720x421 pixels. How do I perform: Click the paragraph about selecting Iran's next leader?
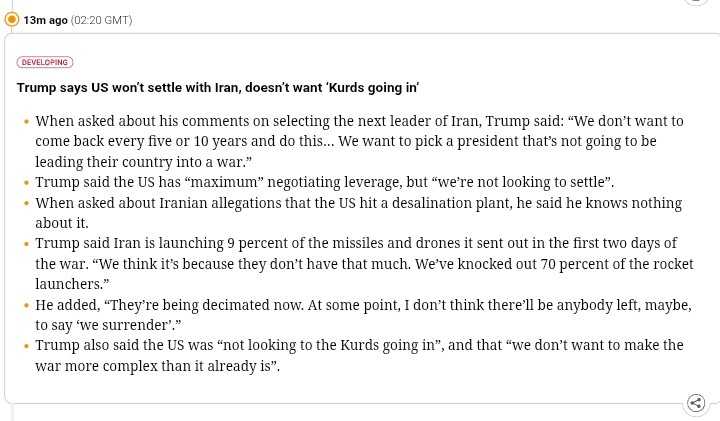click(x=359, y=141)
